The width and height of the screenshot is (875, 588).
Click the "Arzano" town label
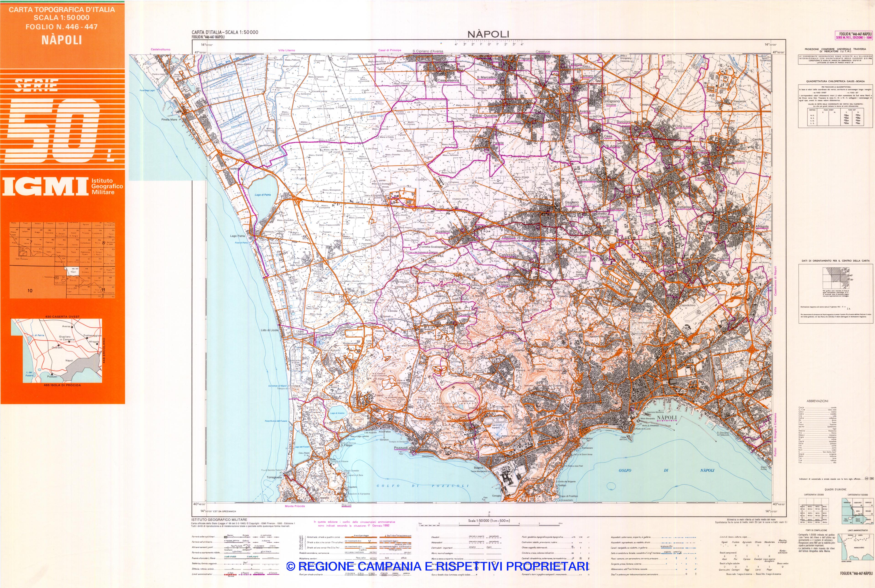click(x=646, y=252)
